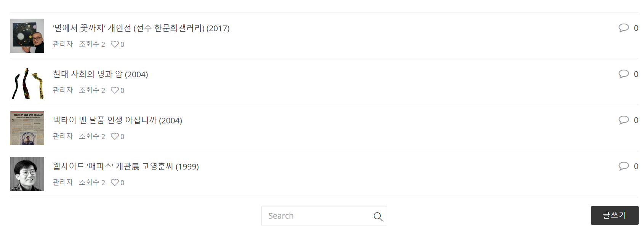This screenshot has height=235, width=644.
Task: Open the '현대 사회의 명과 암 (2004)' post title
Action: coord(100,74)
